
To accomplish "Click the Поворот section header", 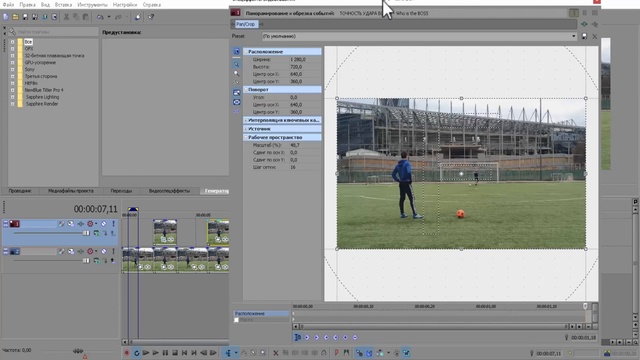I will [282, 89].
